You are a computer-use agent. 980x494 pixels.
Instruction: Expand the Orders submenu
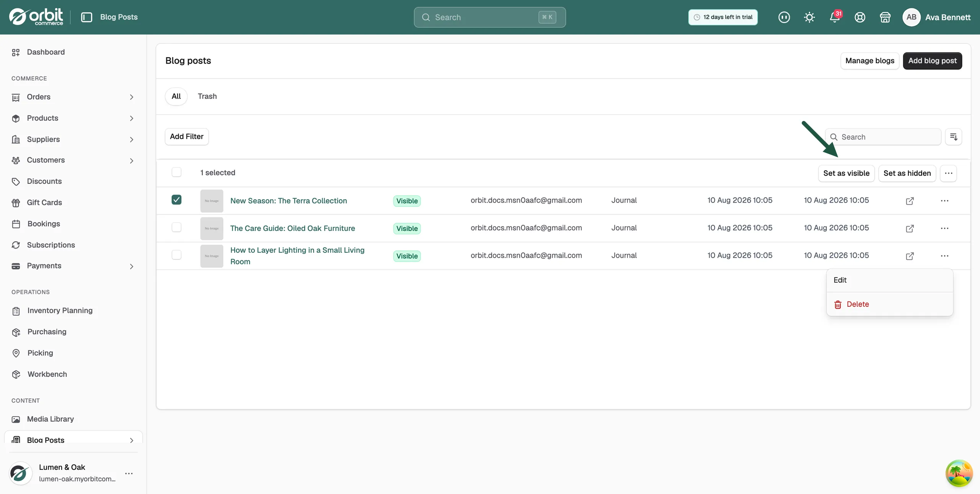(x=131, y=97)
